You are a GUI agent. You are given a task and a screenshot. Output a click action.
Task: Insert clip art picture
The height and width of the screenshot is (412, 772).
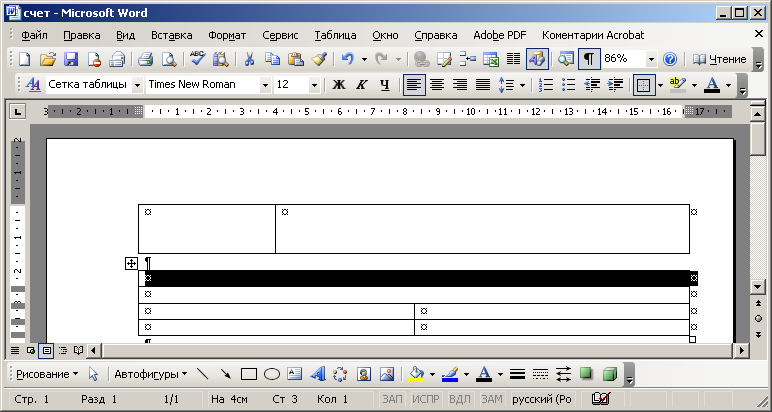[364, 374]
